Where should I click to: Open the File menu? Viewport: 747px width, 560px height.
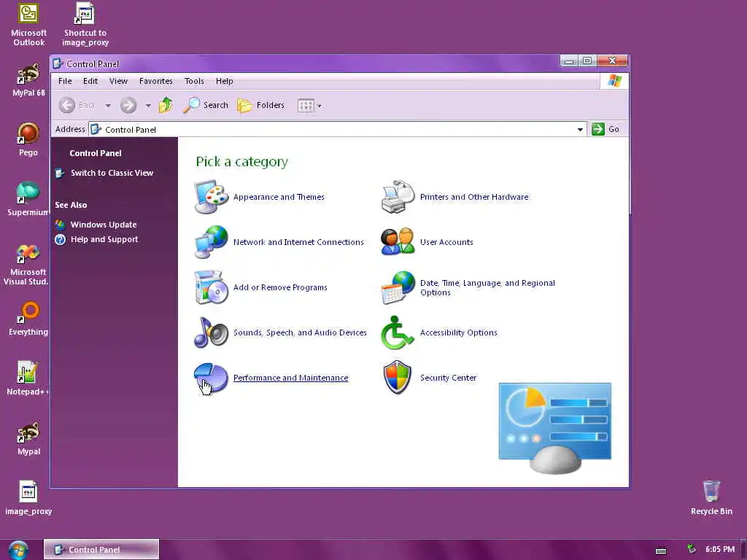pos(65,81)
